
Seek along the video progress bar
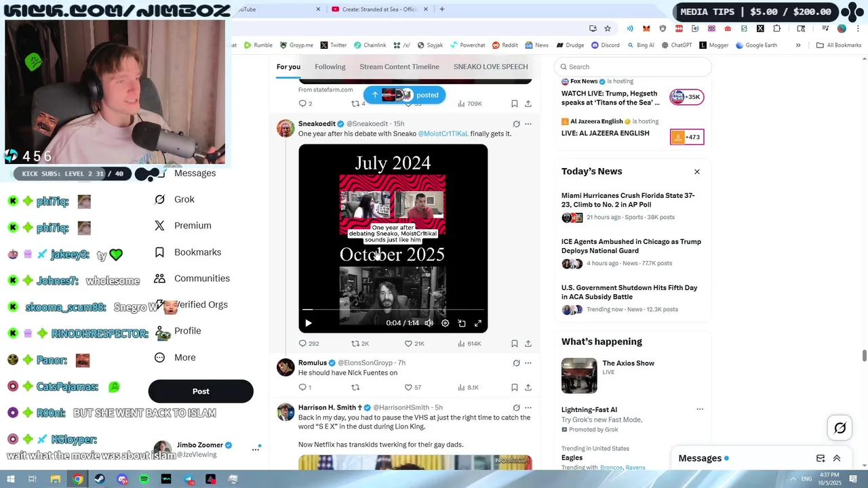pyautogui.click(x=393, y=310)
